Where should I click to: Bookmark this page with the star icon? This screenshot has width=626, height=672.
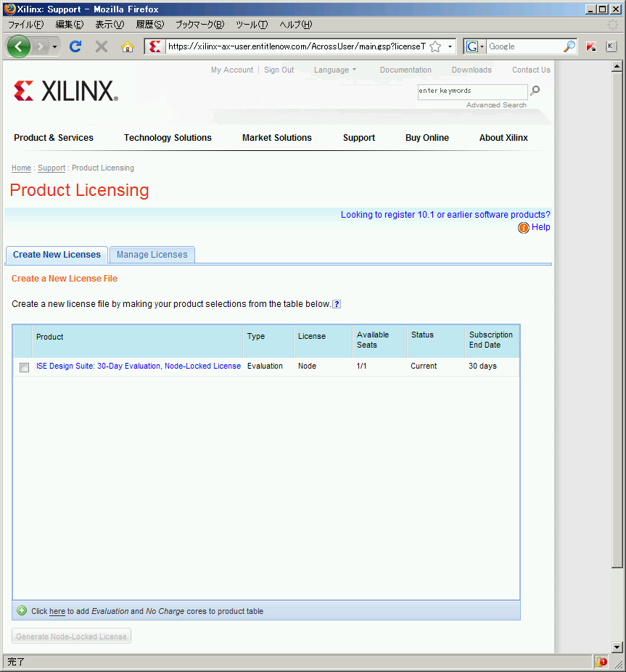tap(435, 46)
